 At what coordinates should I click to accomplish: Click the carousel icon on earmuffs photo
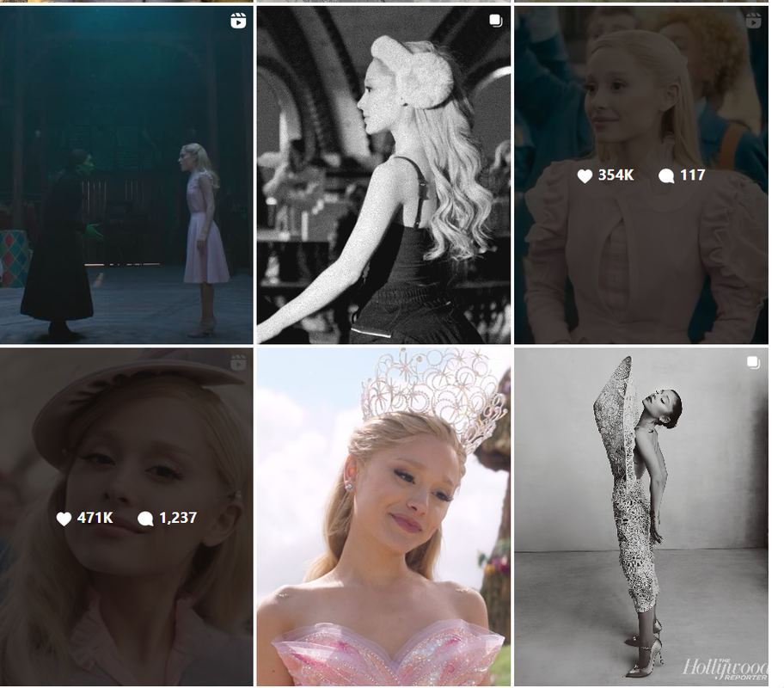tap(495, 21)
